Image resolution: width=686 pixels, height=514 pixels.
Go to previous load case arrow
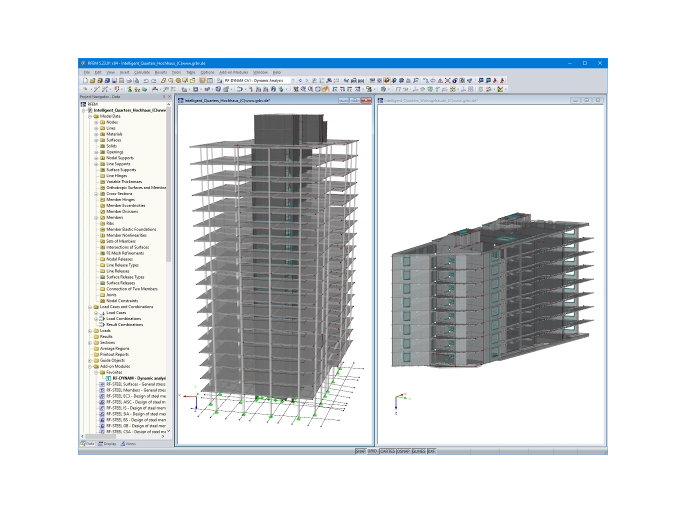click(300, 80)
